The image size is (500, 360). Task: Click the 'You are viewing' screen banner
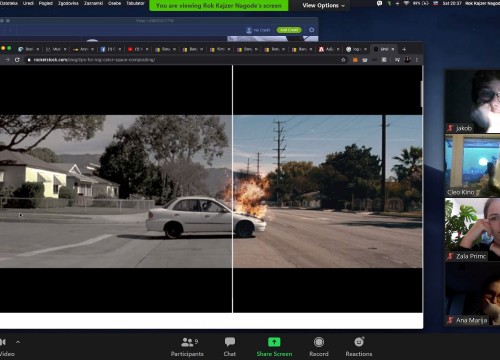[x=219, y=5]
